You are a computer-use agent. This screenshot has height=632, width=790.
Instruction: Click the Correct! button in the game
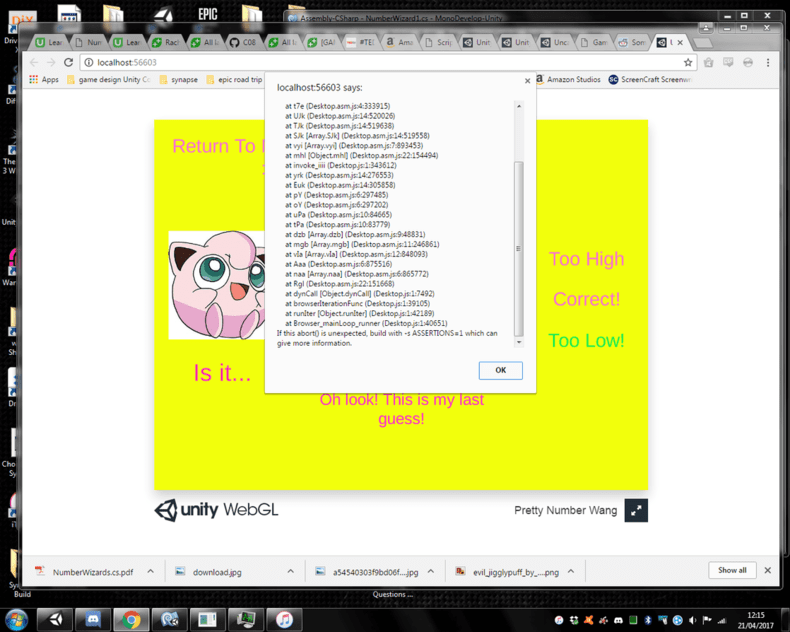tap(586, 299)
